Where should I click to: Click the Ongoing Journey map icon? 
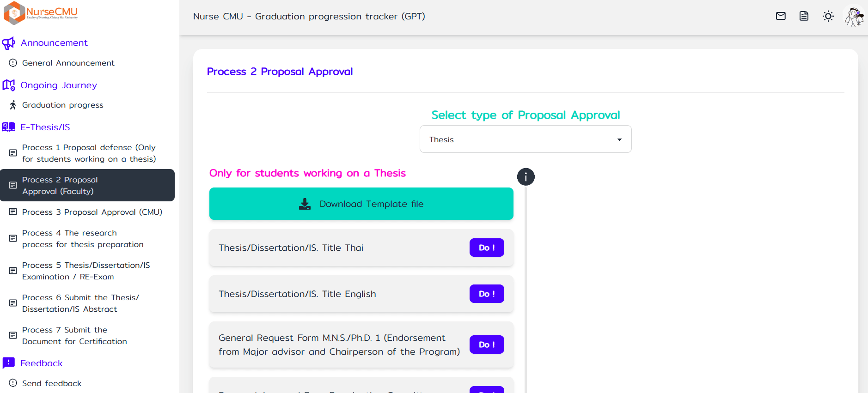click(9, 85)
